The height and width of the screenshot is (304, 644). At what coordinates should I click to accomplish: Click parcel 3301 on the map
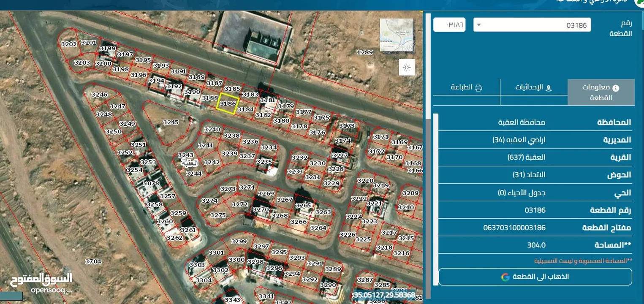216,252
